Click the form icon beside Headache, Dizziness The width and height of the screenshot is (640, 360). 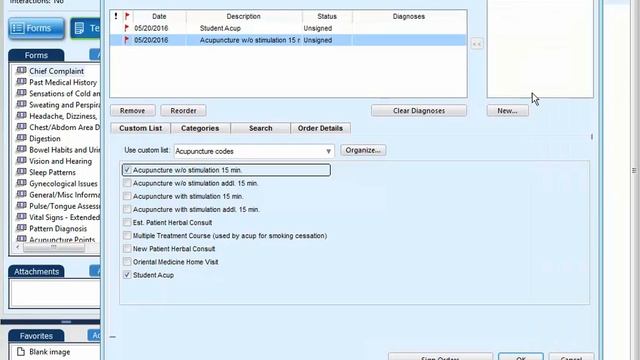pos(21,116)
